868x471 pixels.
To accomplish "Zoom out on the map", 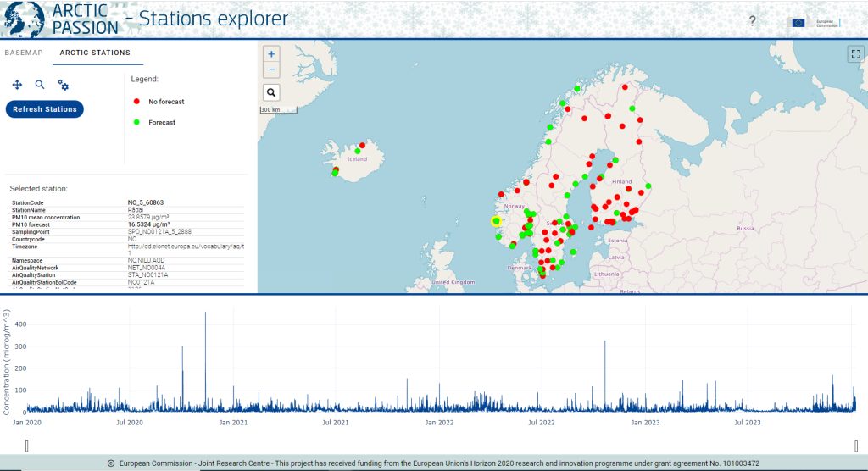I will point(271,70).
